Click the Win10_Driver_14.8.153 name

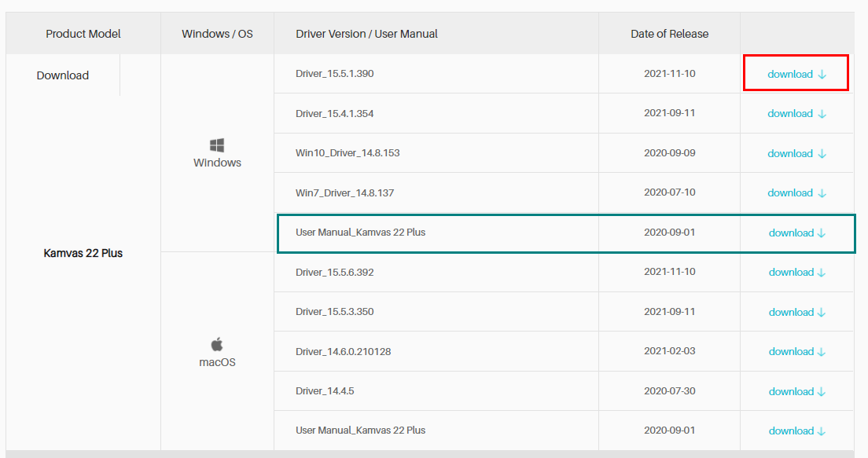tap(348, 152)
